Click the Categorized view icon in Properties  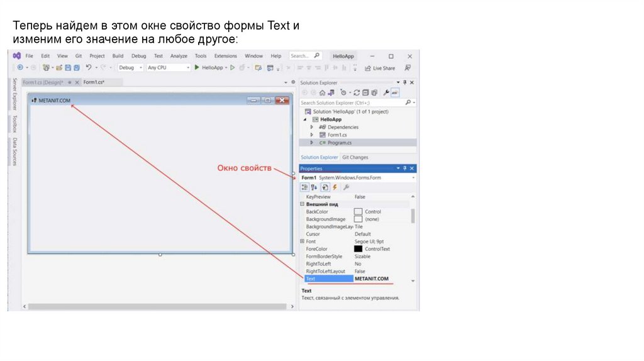pos(305,187)
